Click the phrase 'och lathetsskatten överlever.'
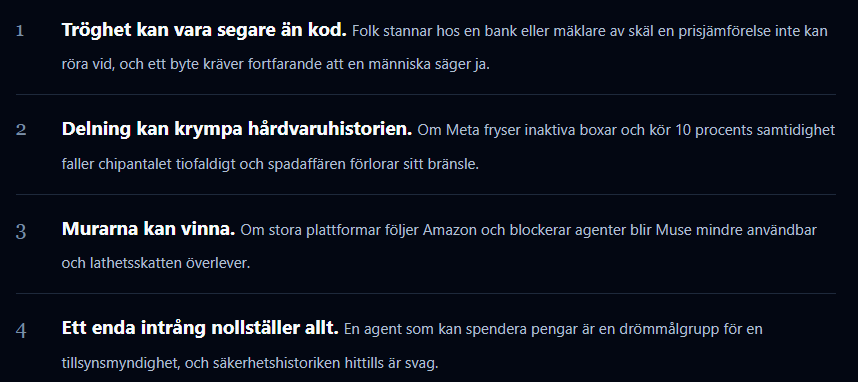The height and width of the screenshot is (382, 858). click(x=156, y=263)
